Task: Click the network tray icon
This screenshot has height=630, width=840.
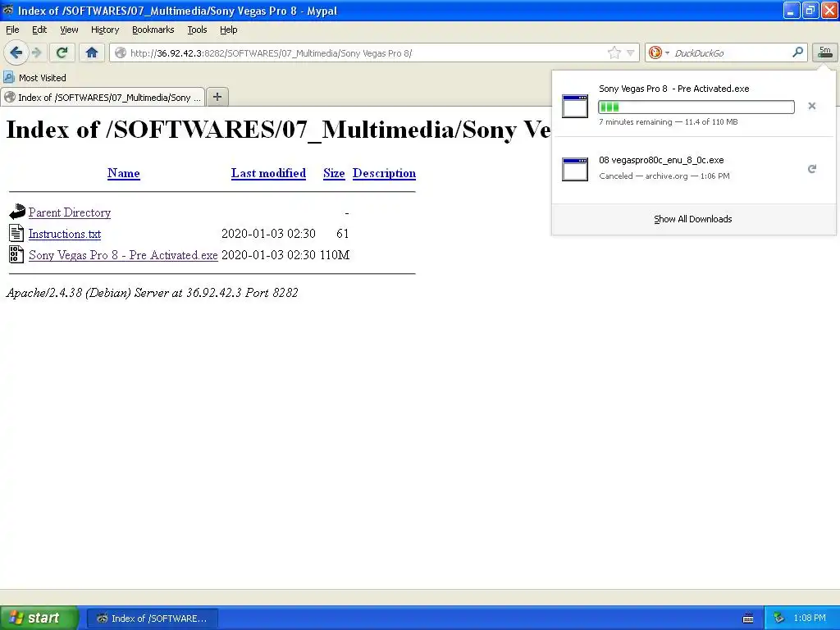Action: 778,618
